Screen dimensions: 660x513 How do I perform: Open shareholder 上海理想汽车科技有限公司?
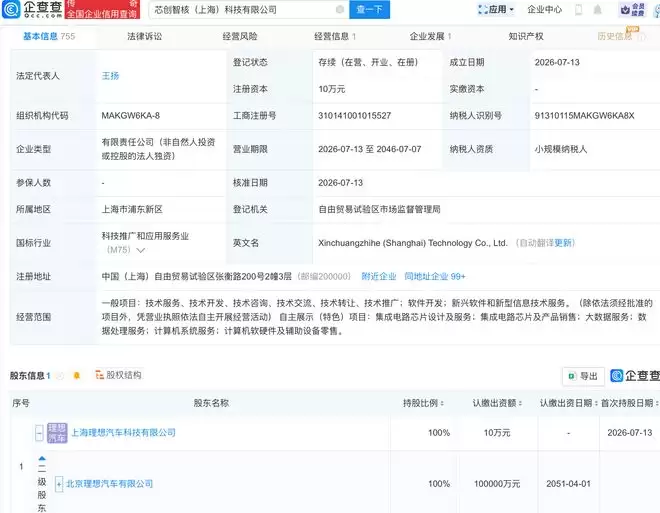point(123,432)
